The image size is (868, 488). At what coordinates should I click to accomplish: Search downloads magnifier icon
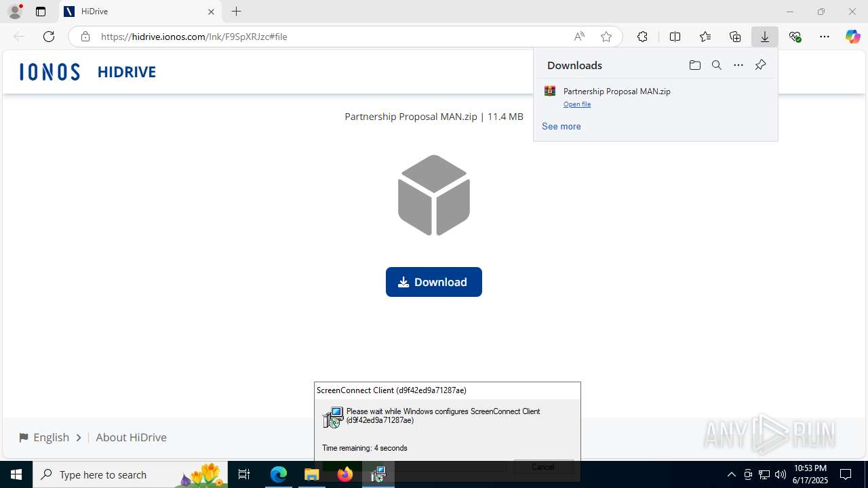click(x=717, y=65)
